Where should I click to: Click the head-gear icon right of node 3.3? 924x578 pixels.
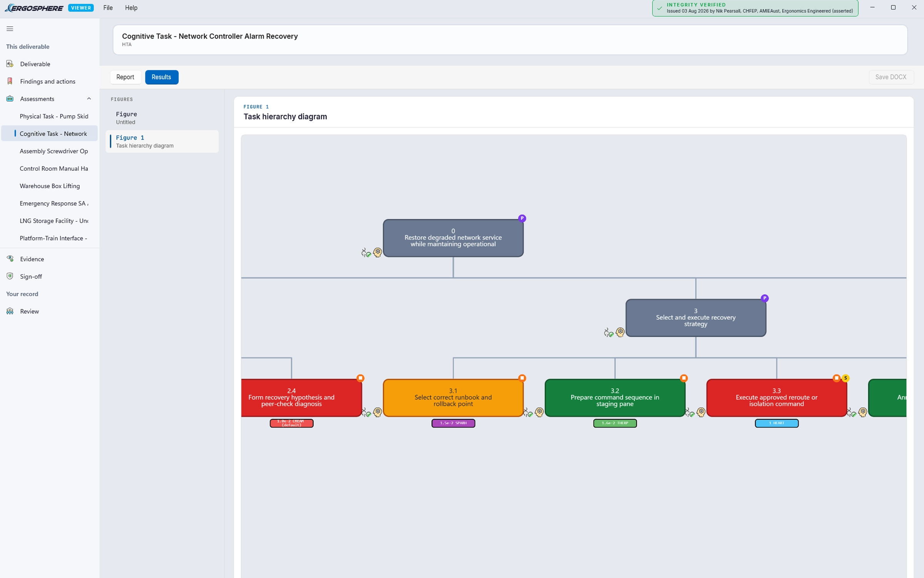click(863, 412)
